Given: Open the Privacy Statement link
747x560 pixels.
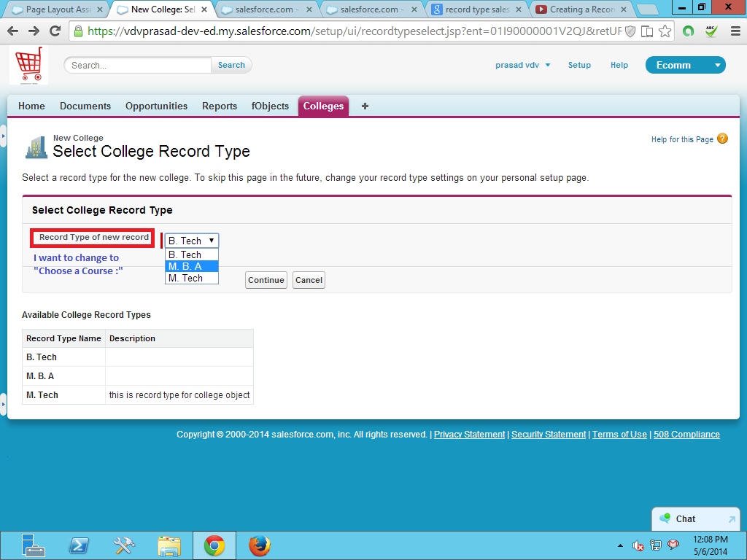Looking at the screenshot, I should pyautogui.click(x=469, y=435).
